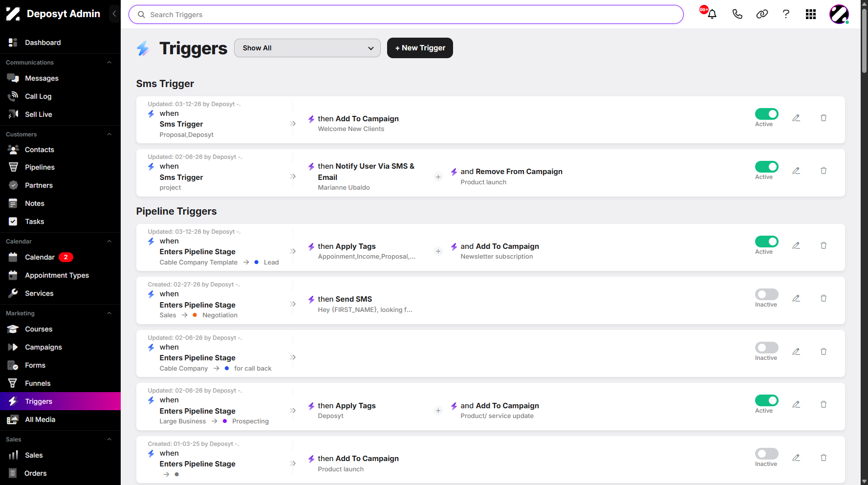Delete the for call back trigger

point(824,352)
